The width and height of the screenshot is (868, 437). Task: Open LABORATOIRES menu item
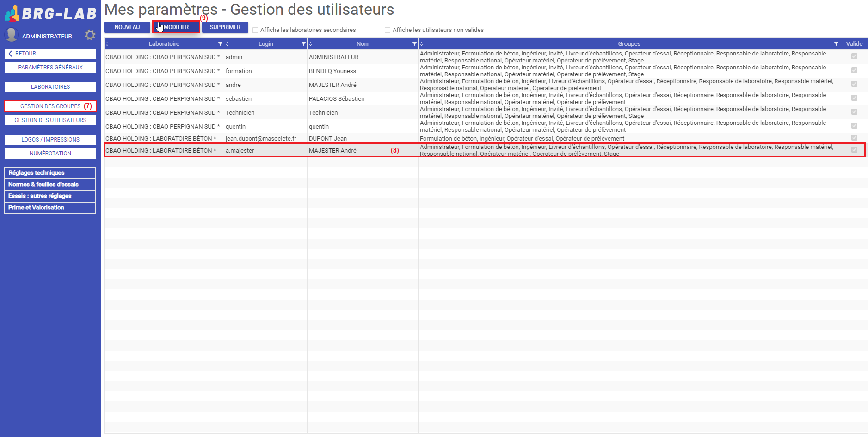click(x=50, y=87)
